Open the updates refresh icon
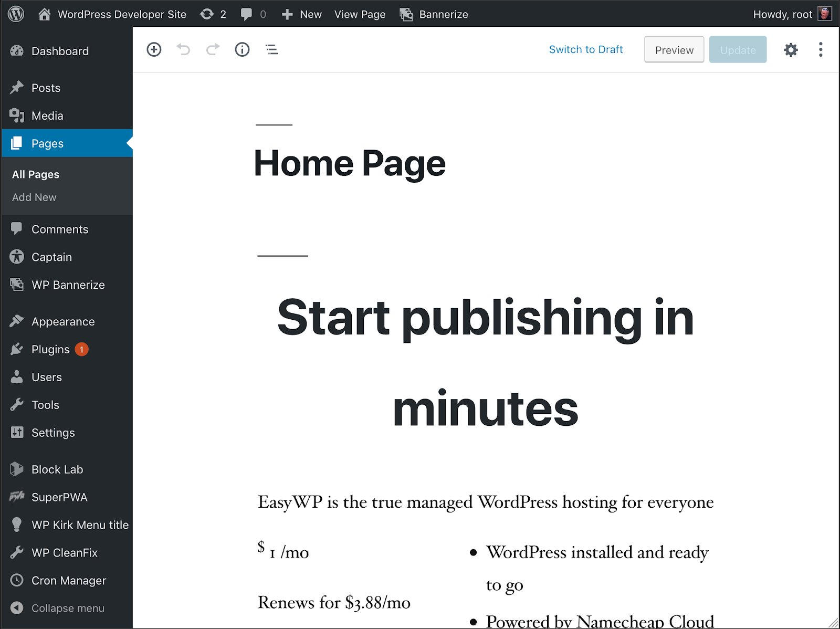The width and height of the screenshot is (840, 629). 207,14
